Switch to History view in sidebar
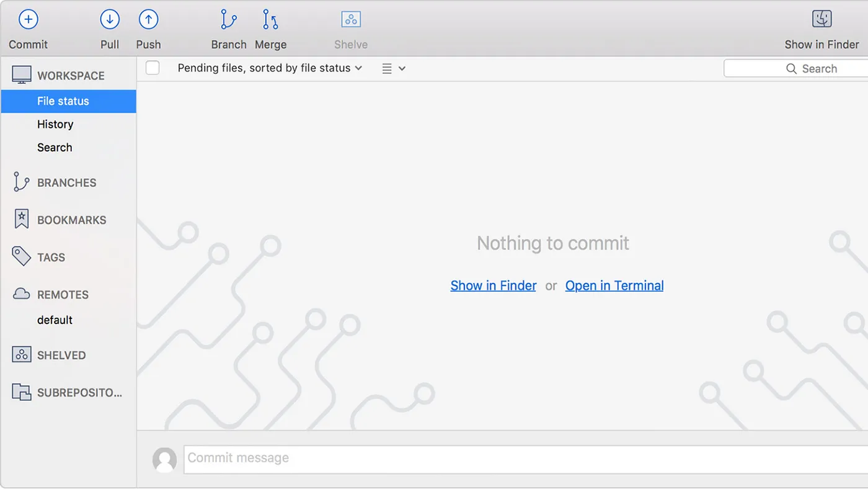The height and width of the screenshot is (489, 868). click(55, 125)
